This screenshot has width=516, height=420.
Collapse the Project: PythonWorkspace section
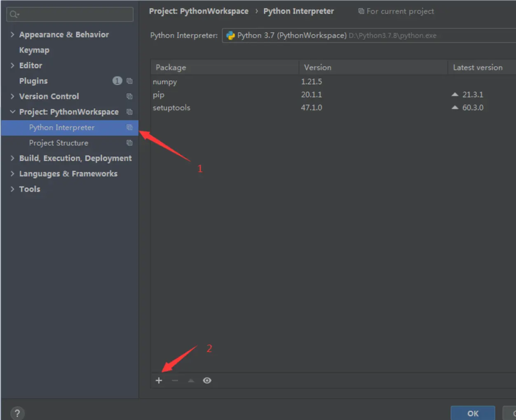(12, 112)
